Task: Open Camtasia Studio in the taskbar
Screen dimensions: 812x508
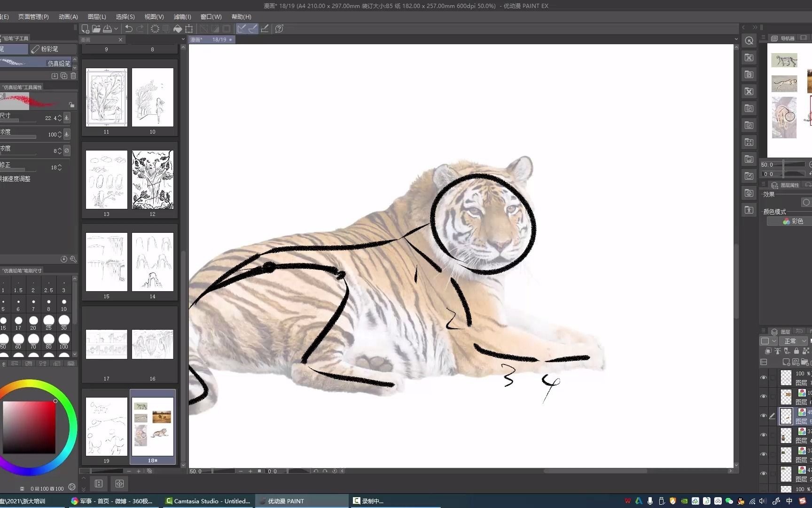Action: (x=208, y=501)
